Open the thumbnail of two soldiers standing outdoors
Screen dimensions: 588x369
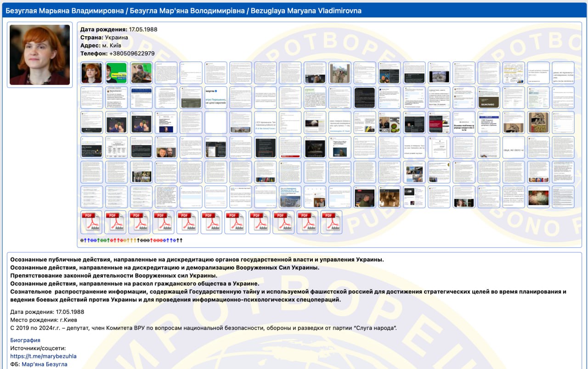pos(340,73)
